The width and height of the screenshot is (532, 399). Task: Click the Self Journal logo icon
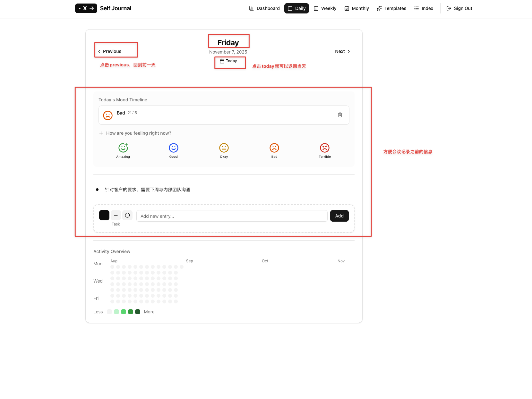(86, 8)
